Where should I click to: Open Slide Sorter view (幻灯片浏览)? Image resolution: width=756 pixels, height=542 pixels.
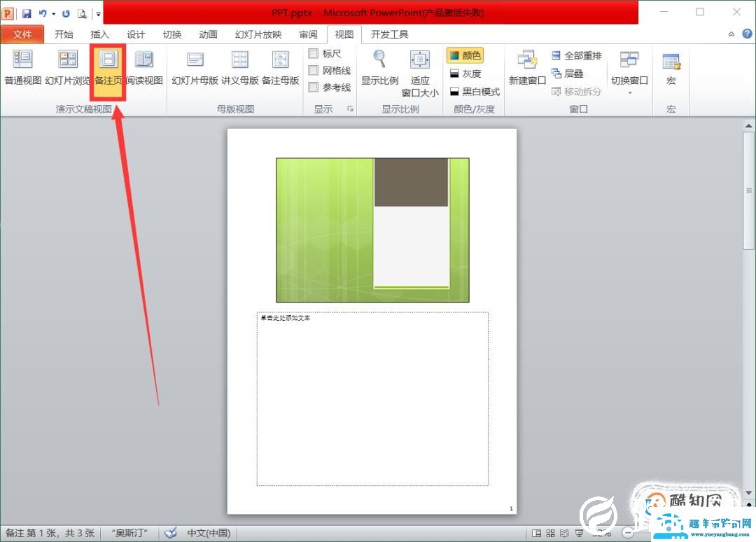[68, 68]
